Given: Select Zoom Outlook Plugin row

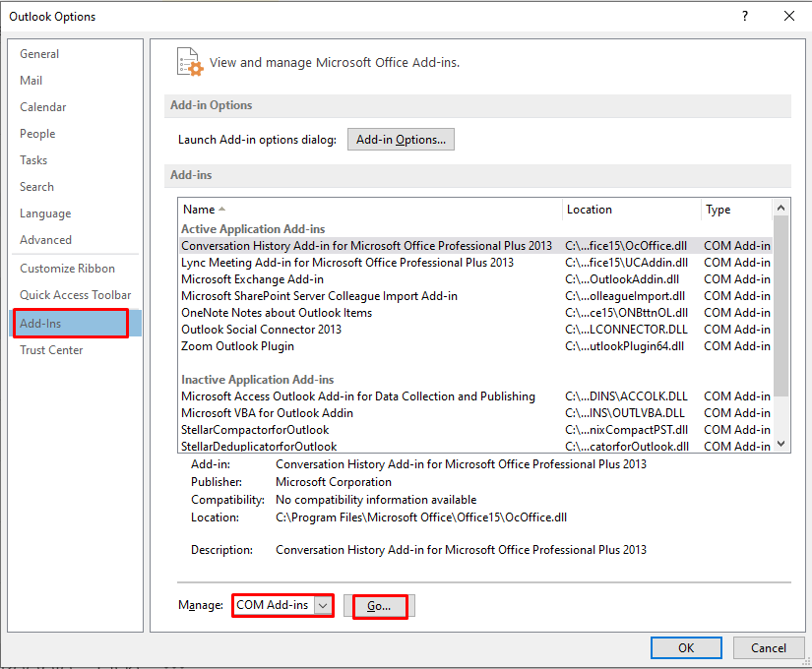Looking at the screenshot, I should 475,346.
